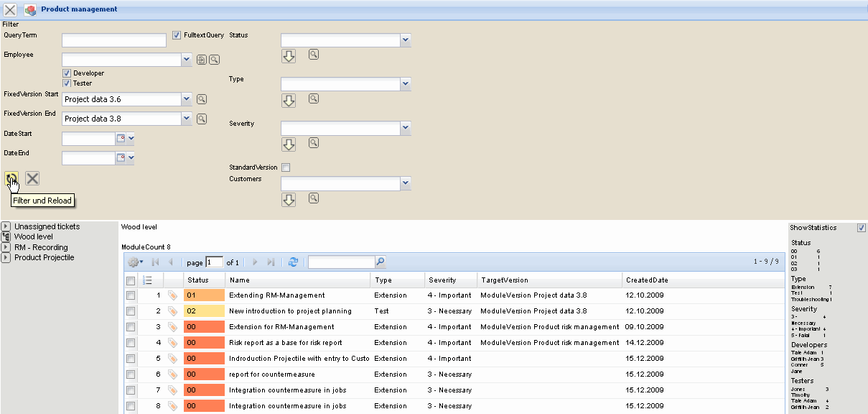Toggle the Developer checkbox
Viewport: 868px width, 414px height.
point(67,73)
